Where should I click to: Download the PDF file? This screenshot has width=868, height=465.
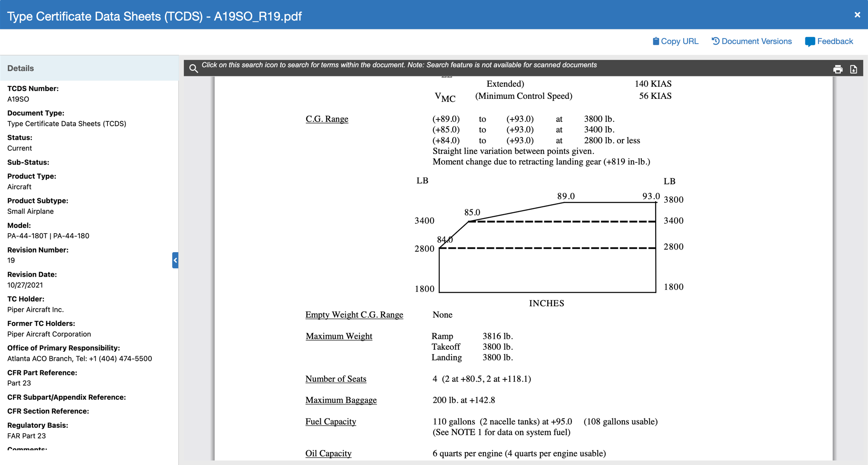853,69
